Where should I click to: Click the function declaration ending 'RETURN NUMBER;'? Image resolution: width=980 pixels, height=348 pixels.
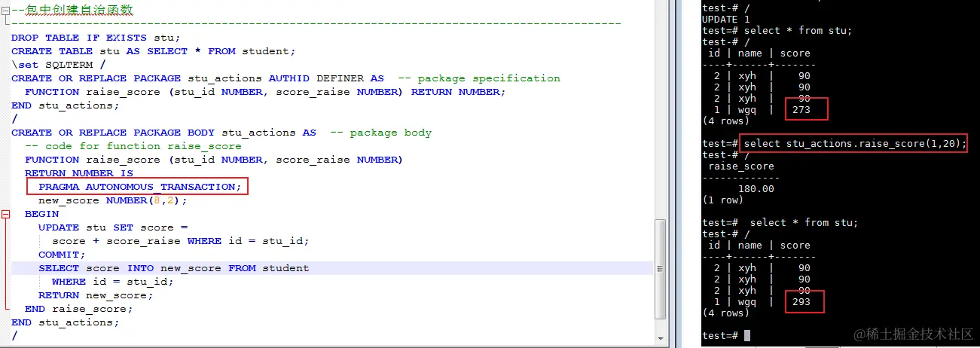tap(265, 92)
